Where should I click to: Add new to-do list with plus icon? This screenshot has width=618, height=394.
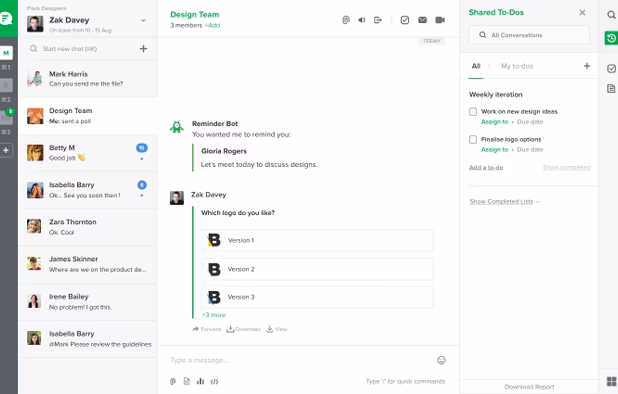(587, 66)
